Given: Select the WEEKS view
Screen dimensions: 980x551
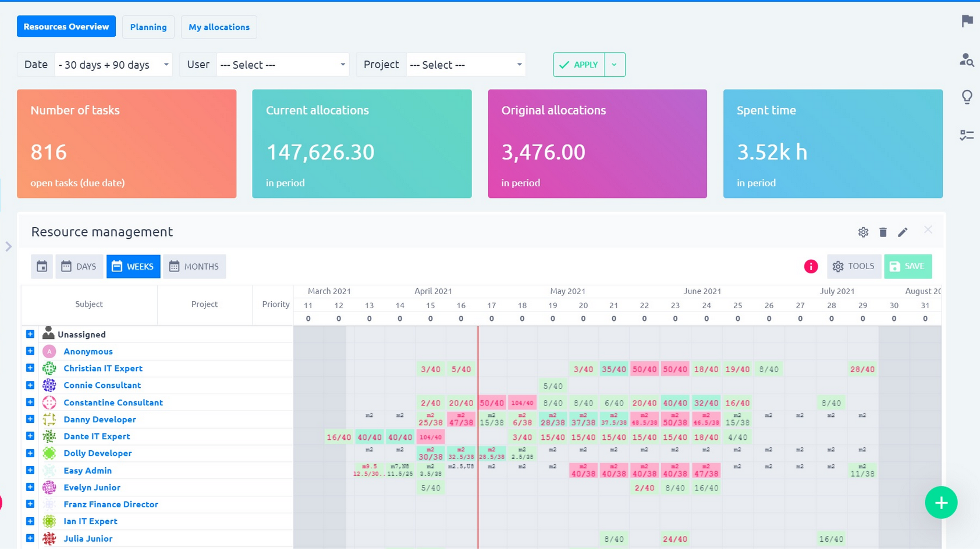Looking at the screenshot, I should tap(133, 266).
